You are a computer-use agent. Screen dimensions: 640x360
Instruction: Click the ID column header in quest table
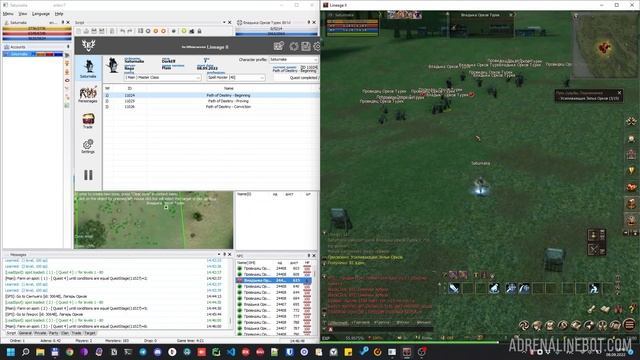pos(130,88)
